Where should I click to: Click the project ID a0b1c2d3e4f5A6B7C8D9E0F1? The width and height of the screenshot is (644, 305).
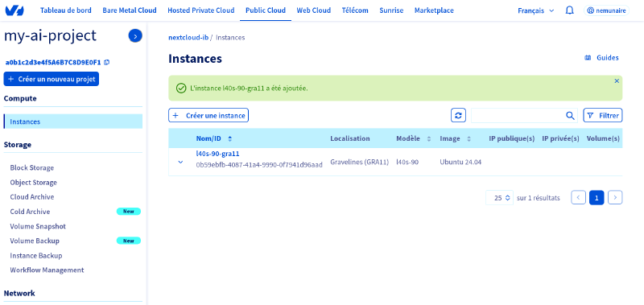click(x=53, y=63)
